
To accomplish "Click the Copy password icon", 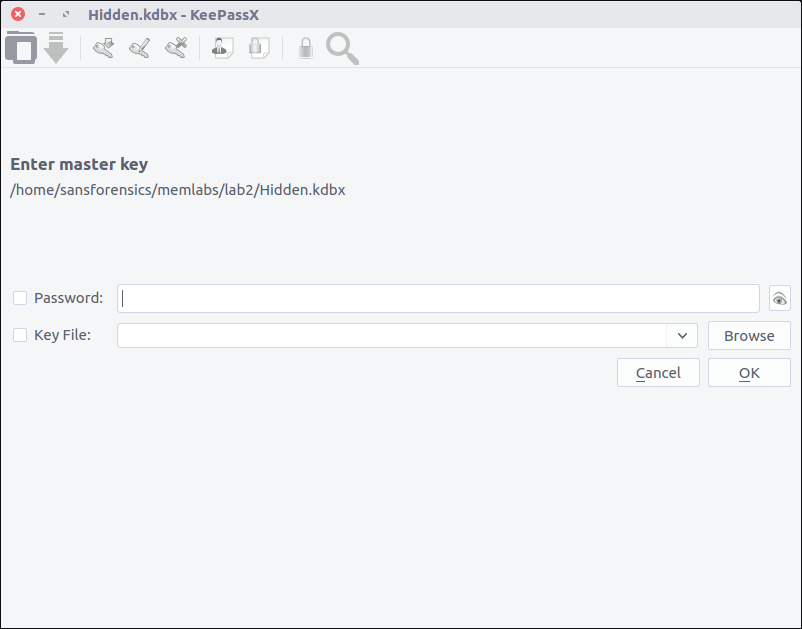I will (259, 48).
